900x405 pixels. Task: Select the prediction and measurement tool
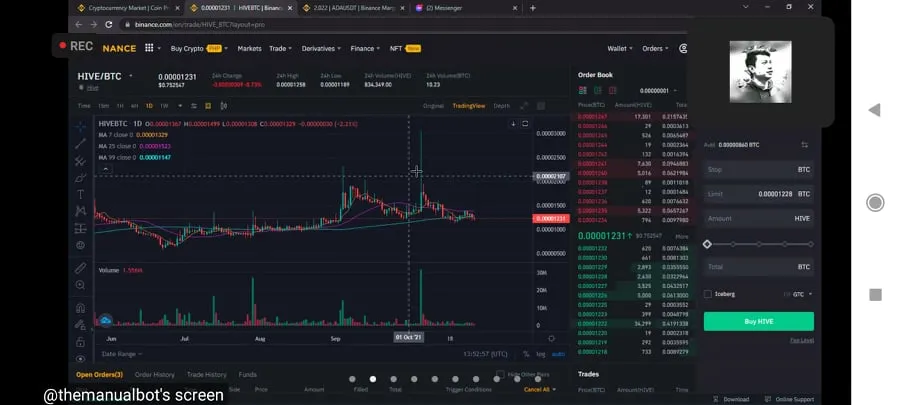(x=80, y=228)
